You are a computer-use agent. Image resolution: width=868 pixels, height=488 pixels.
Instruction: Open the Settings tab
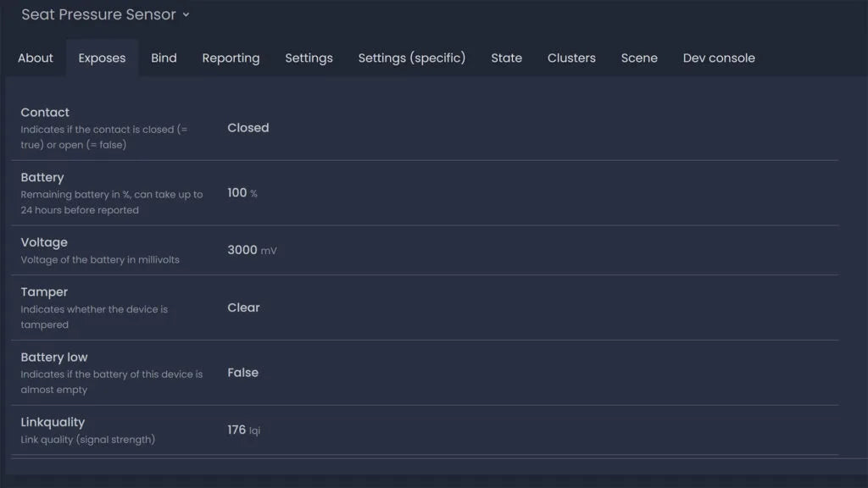(309, 58)
